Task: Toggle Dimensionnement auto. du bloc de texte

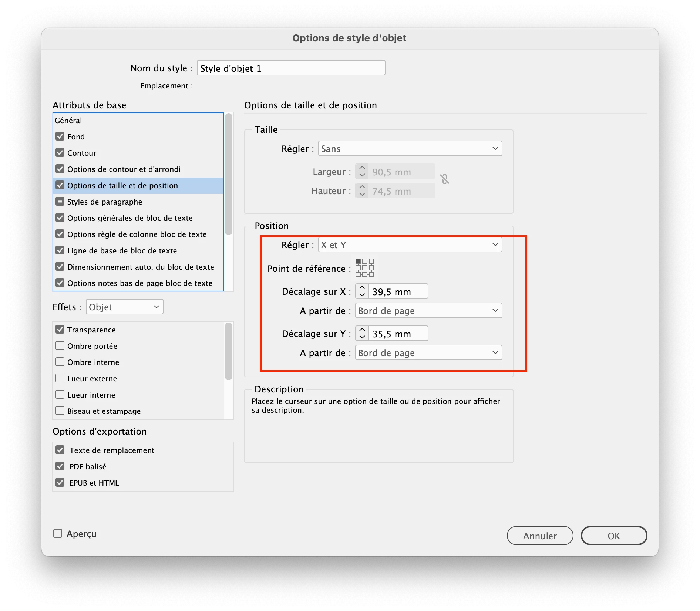Action: pos(60,267)
